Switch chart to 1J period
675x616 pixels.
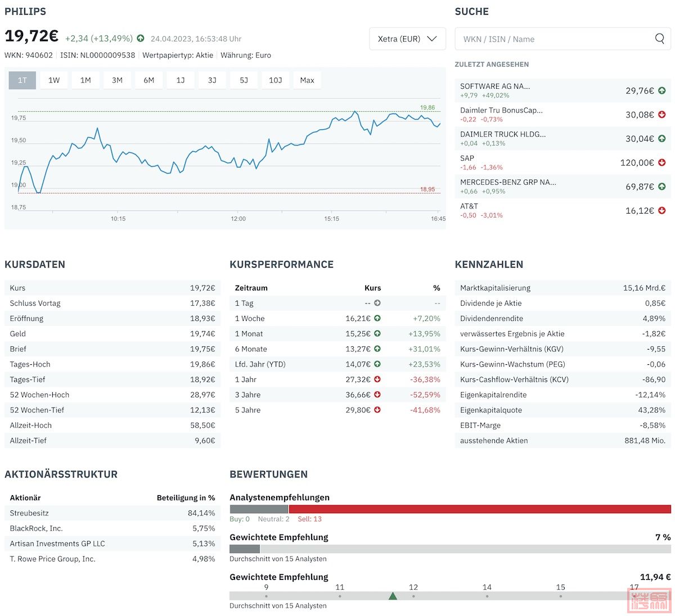click(x=181, y=80)
